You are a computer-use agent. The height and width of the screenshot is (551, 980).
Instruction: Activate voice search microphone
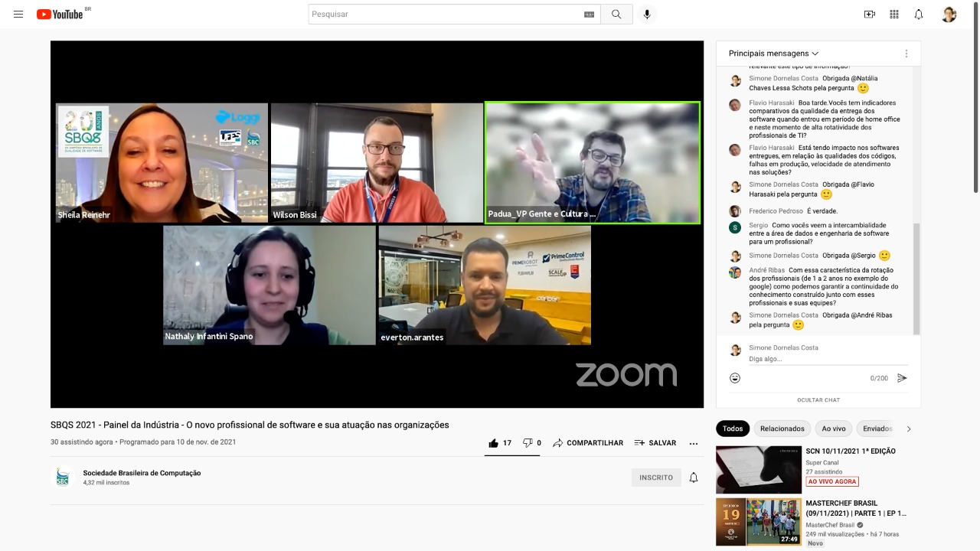[647, 15]
